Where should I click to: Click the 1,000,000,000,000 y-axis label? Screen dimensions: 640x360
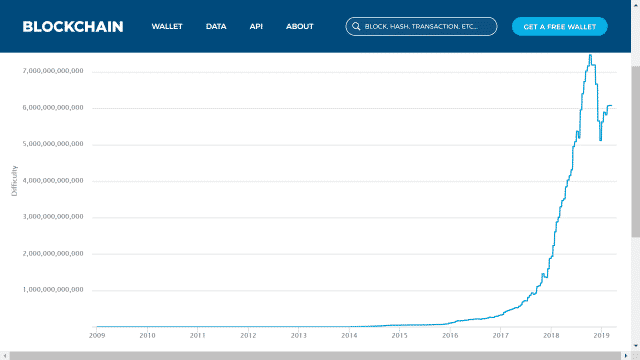pyautogui.click(x=53, y=290)
